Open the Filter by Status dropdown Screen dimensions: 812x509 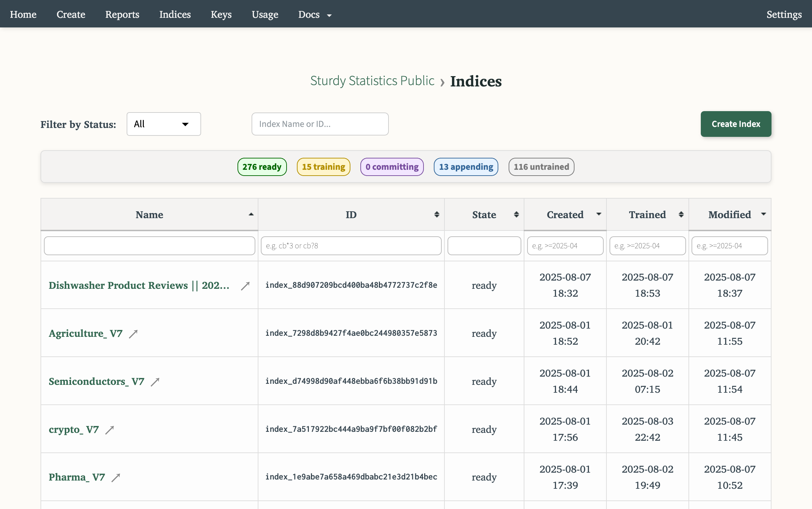tap(164, 124)
